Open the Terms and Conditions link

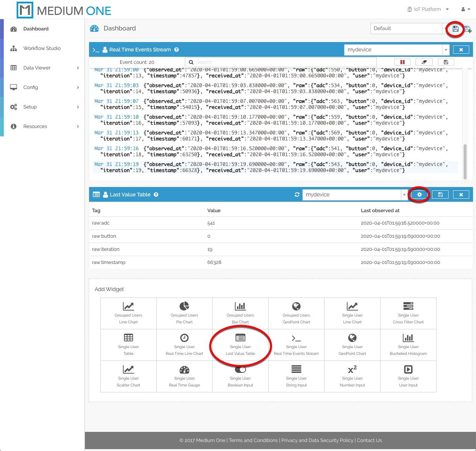[x=253, y=440]
